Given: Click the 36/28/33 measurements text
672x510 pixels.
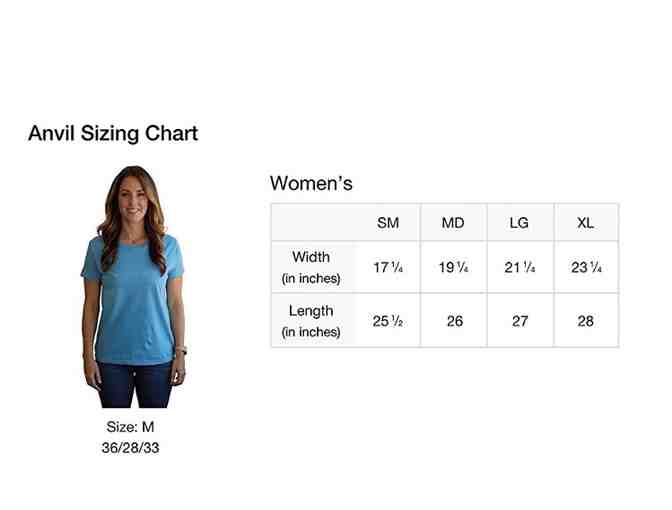Looking at the screenshot, I should (x=130, y=447).
